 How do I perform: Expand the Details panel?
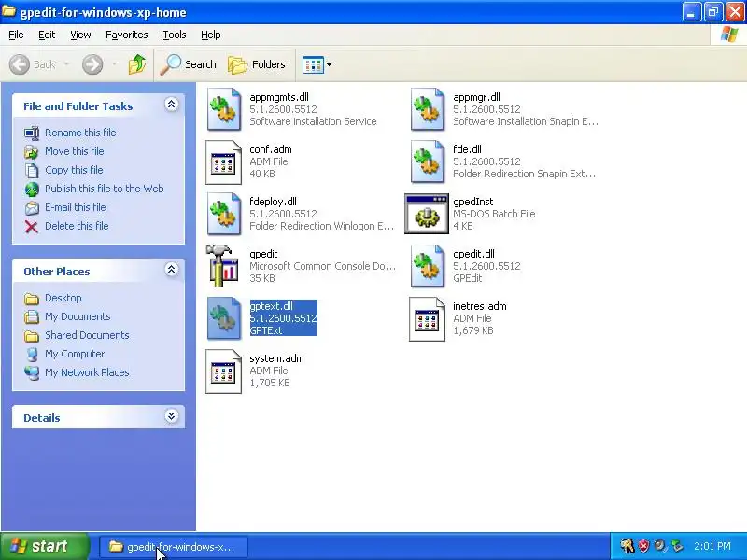pos(171,416)
